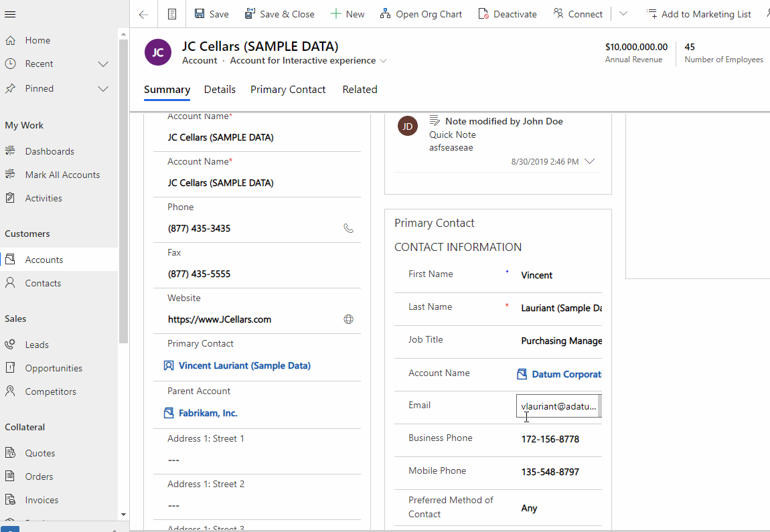Open the form selector dropdown
The width and height of the screenshot is (770, 532).
pyautogui.click(x=384, y=61)
